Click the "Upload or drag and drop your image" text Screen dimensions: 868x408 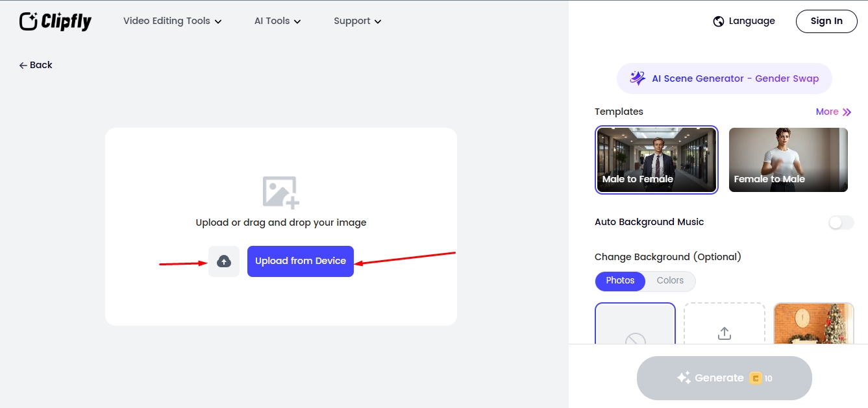pyautogui.click(x=281, y=222)
